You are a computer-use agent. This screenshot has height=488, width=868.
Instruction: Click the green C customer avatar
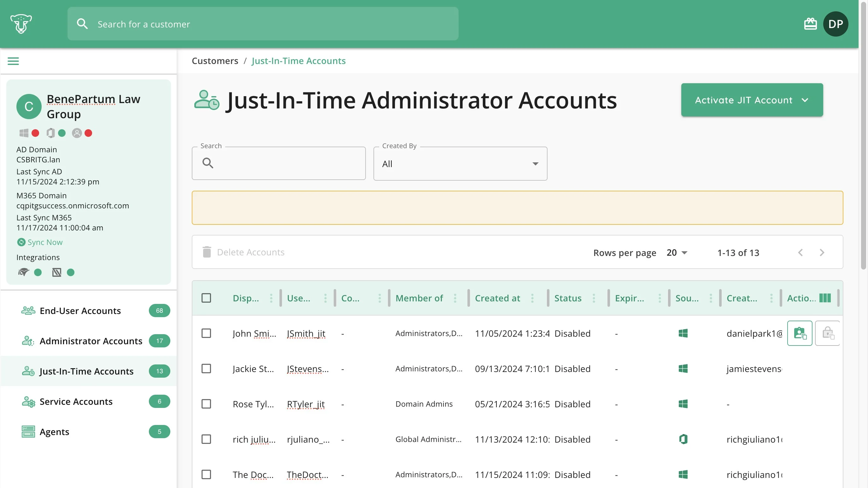point(29,107)
